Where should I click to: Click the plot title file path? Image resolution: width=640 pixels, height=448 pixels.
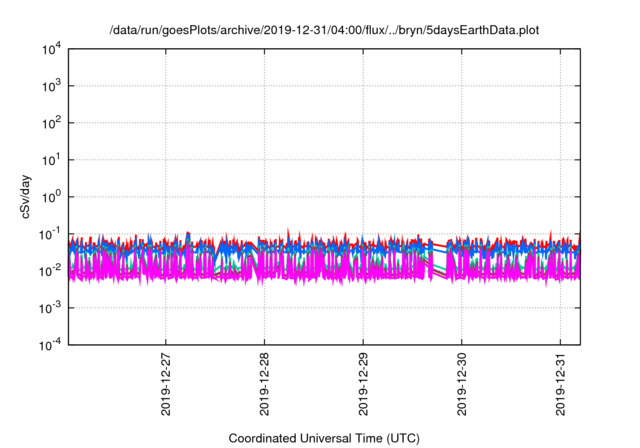[x=324, y=31]
